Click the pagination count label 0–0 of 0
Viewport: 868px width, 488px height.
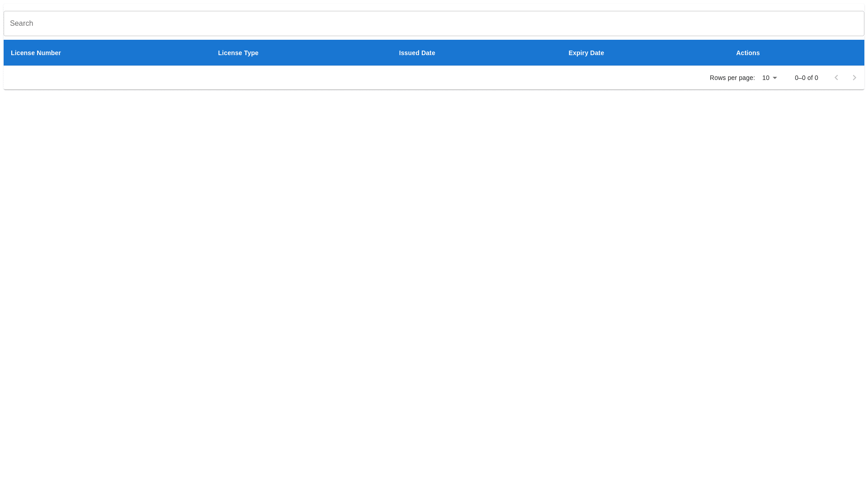806,78
